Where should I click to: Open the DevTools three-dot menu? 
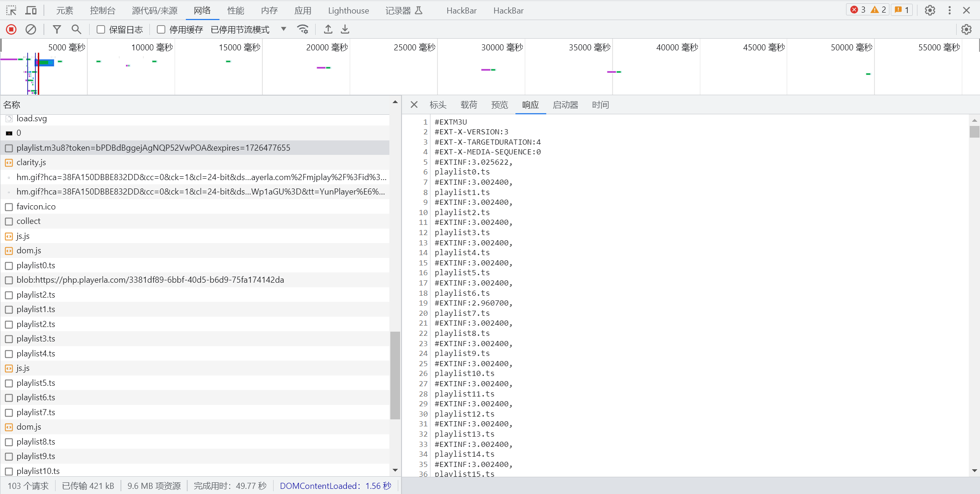[949, 10]
